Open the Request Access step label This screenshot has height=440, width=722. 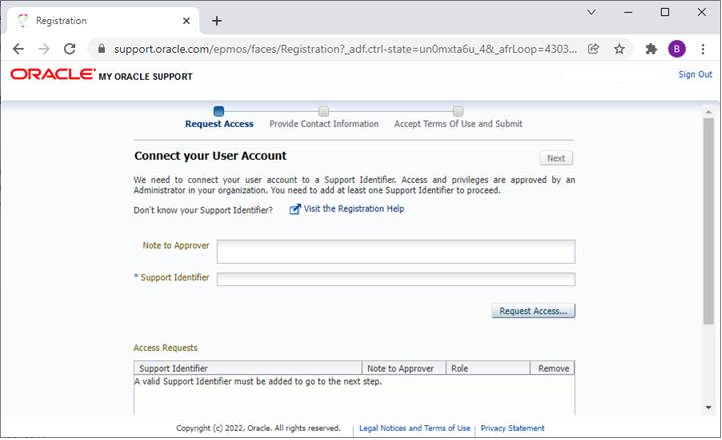[219, 124]
